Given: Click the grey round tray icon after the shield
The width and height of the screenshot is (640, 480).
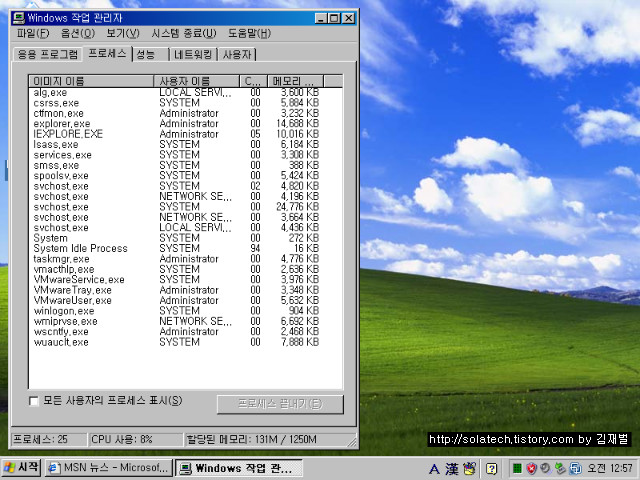Looking at the screenshot, I should point(545,468).
